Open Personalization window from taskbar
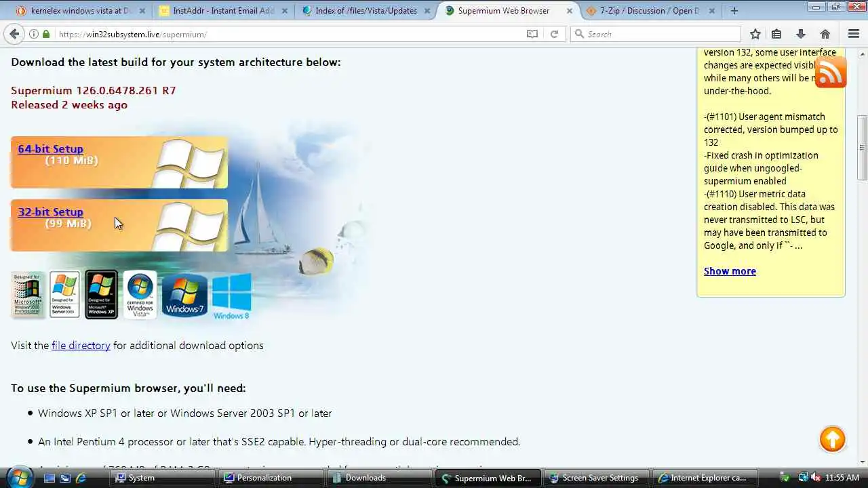Screen dimensions: 868x488 pos(271,478)
